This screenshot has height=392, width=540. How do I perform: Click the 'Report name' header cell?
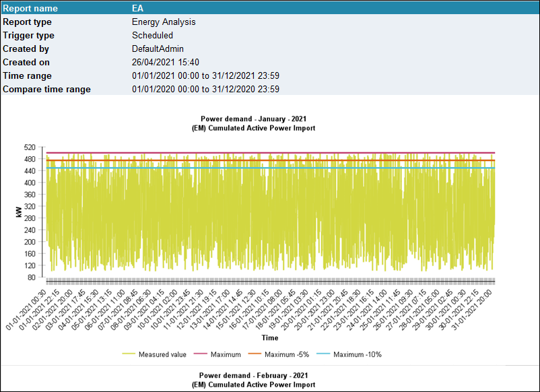tap(30, 9)
